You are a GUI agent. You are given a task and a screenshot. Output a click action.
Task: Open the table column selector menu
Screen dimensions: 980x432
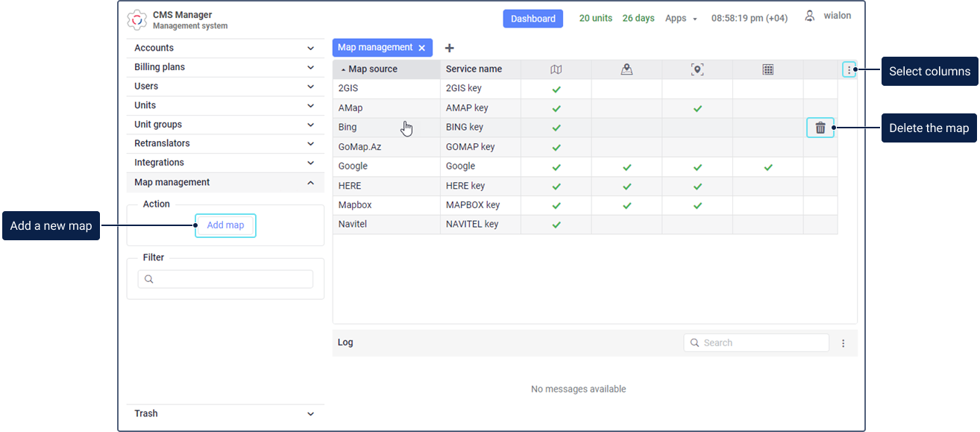click(849, 70)
